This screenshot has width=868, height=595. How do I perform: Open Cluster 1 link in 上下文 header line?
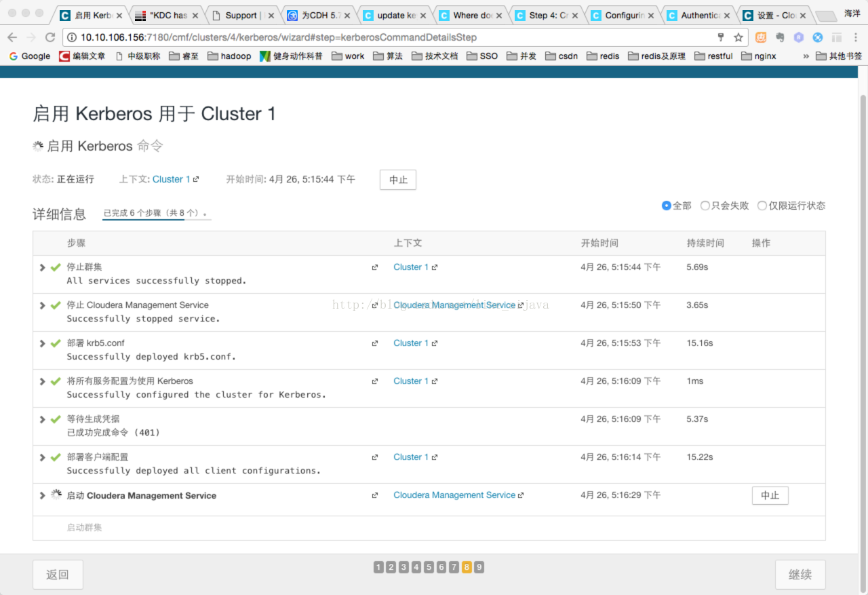click(171, 180)
